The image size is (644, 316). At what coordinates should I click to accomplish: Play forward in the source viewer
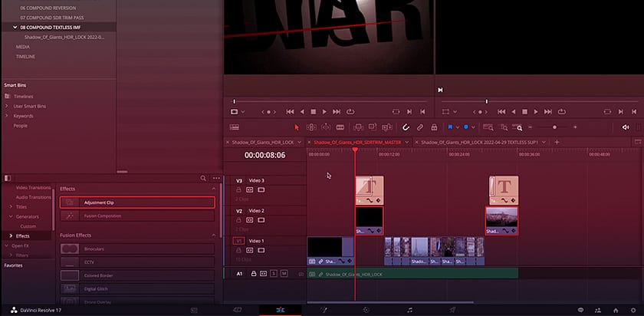tap(324, 112)
